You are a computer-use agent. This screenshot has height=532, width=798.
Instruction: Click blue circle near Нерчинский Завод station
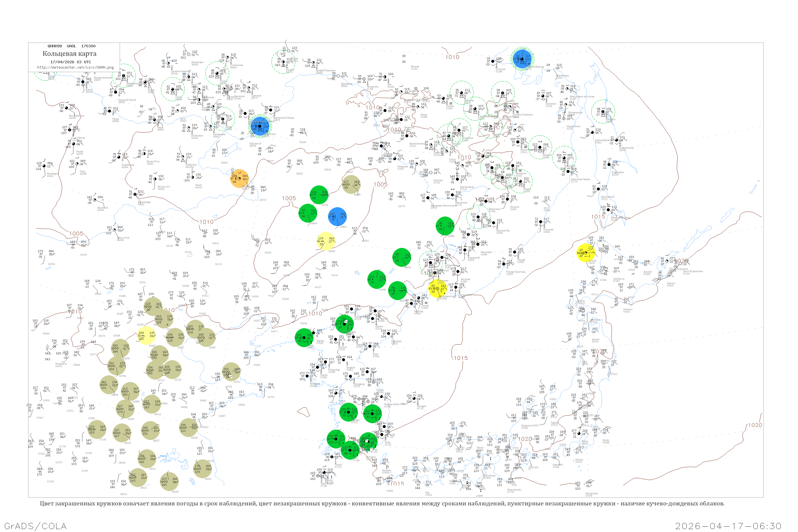click(260, 126)
